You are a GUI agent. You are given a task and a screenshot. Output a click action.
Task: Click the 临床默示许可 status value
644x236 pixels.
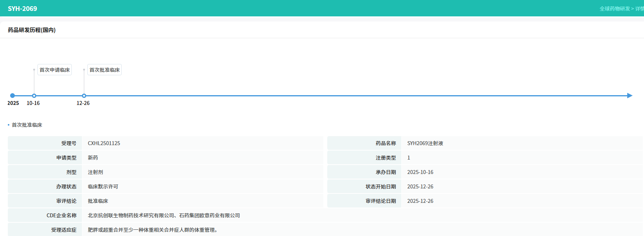click(x=103, y=187)
